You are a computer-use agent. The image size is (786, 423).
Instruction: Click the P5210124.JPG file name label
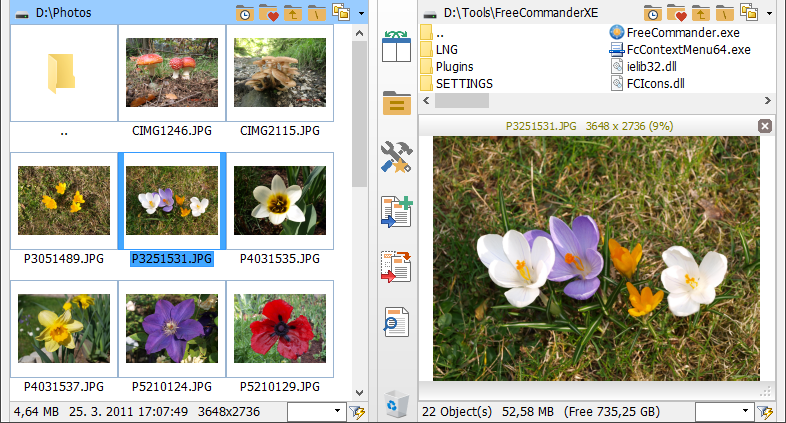pos(172,387)
